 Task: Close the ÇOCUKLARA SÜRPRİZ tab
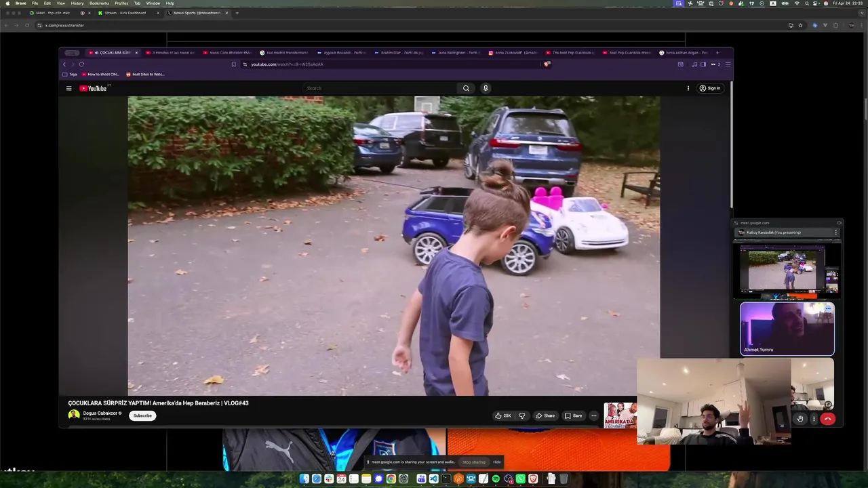tap(136, 52)
